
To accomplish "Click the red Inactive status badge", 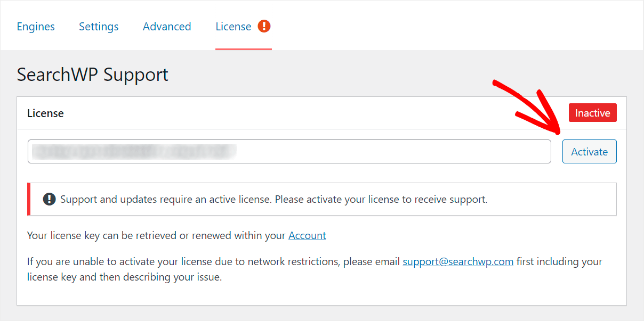I will 592,113.
